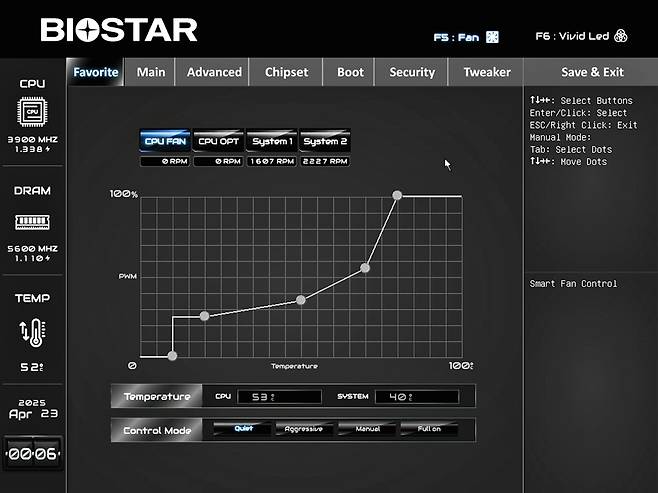Open the Save & Exit tab

pyautogui.click(x=592, y=72)
